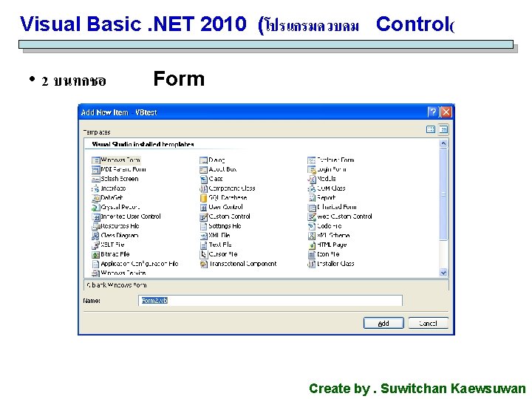The height and width of the screenshot is (399, 532).
Task: Select the User Control template icon
Action: [204, 208]
